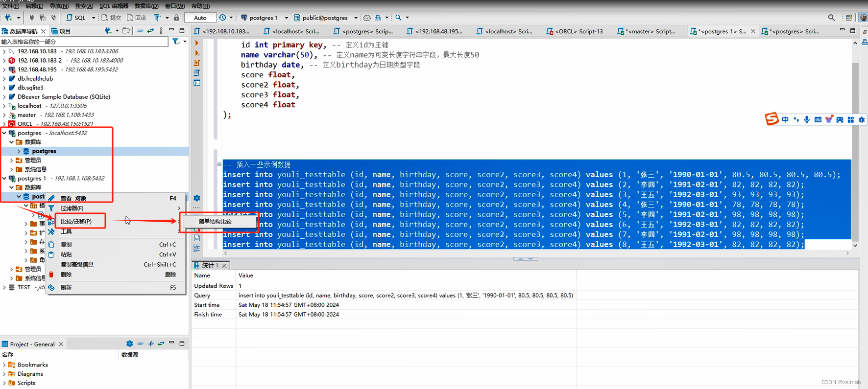The width and height of the screenshot is (868, 389).
Task: Expand the Bookmarks folder
Action: point(4,365)
